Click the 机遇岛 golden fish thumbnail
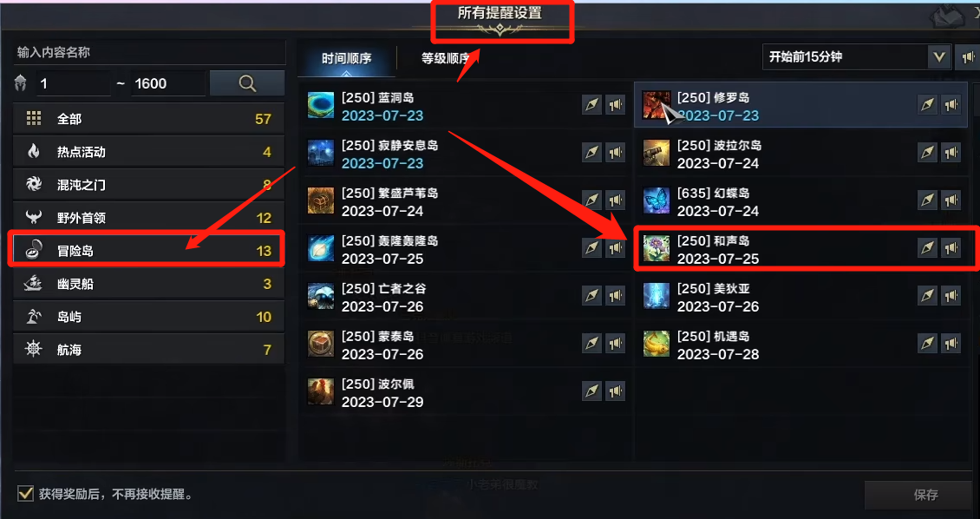Screen dimensions: 980x519 [x=657, y=344]
